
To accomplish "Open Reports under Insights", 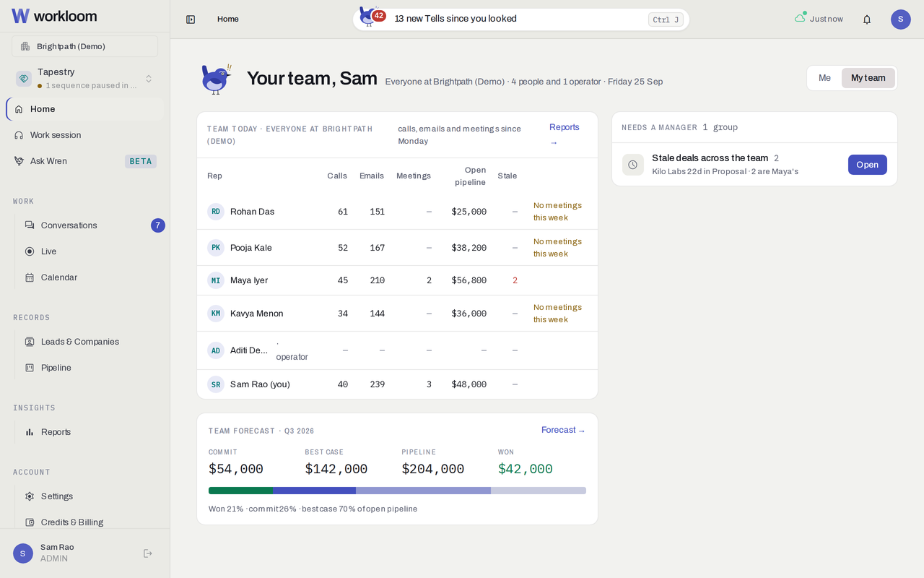I will click(x=91, y=432).
